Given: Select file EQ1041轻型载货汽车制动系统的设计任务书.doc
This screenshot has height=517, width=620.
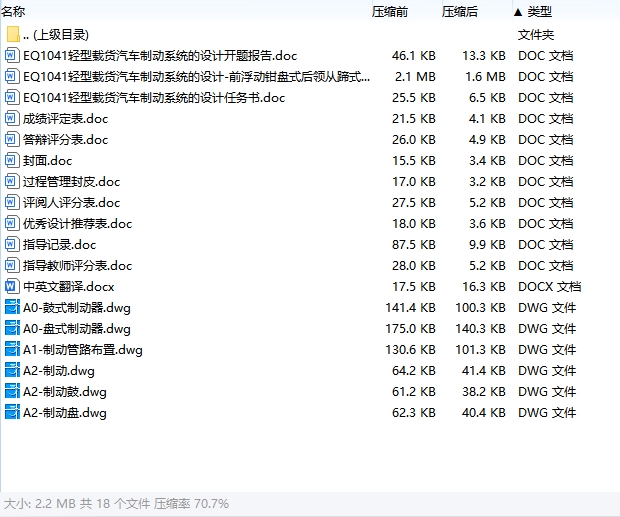Looking at the screenshot, I should click(x=154, y=98).
